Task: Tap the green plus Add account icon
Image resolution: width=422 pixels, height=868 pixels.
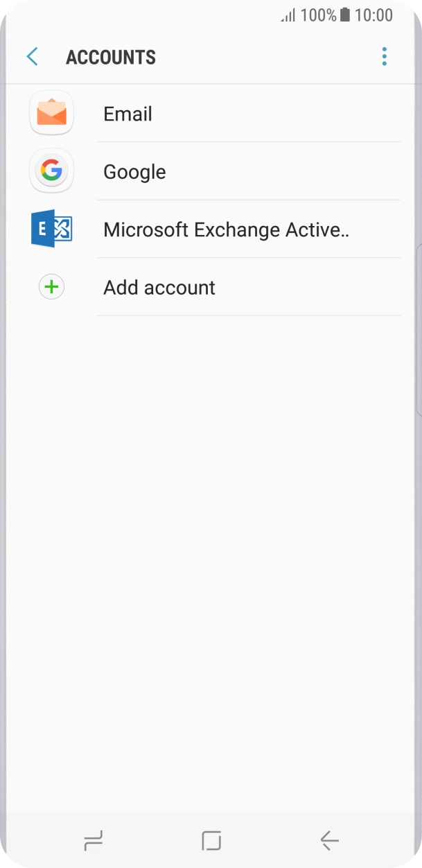Action: point(51,287)
